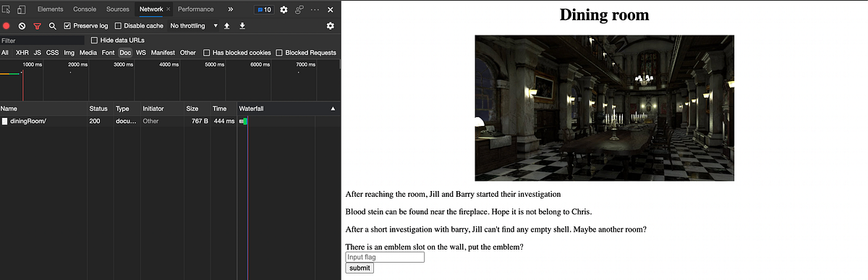The height and width of the screenshot is (280, 868).
Task: Switch to the Console tab
Action: coord(85,9)
